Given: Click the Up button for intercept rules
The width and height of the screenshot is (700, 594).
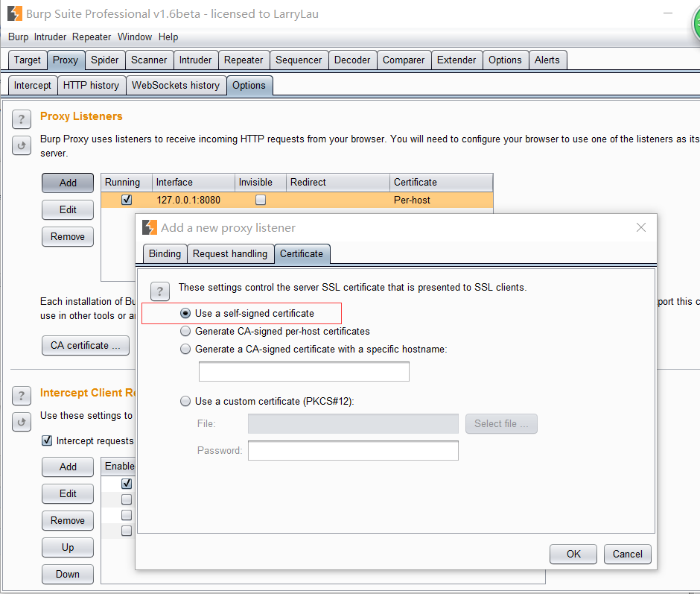Looking at the screenshot, I should point(68,547).
